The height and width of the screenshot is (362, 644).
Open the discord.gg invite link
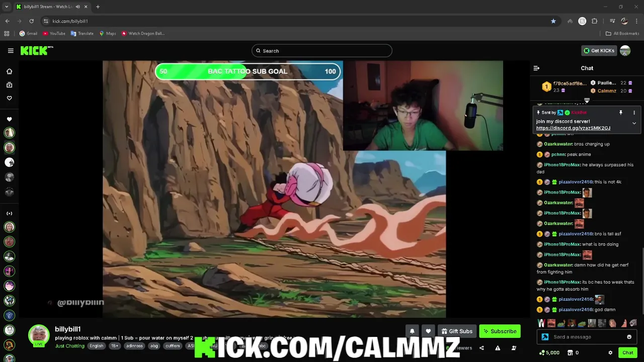(x=573, y=128)
